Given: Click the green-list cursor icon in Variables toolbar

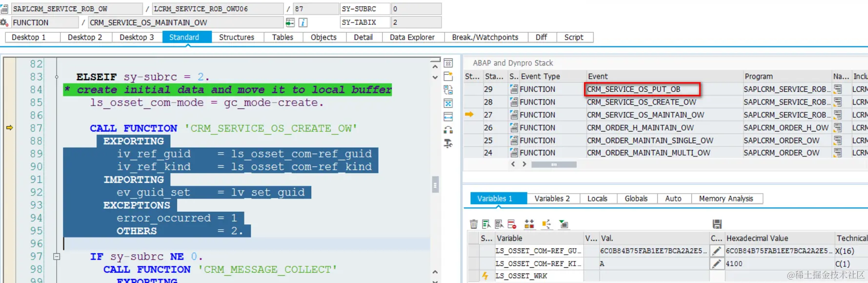Looking at the screenshot, I should (486, 224).
